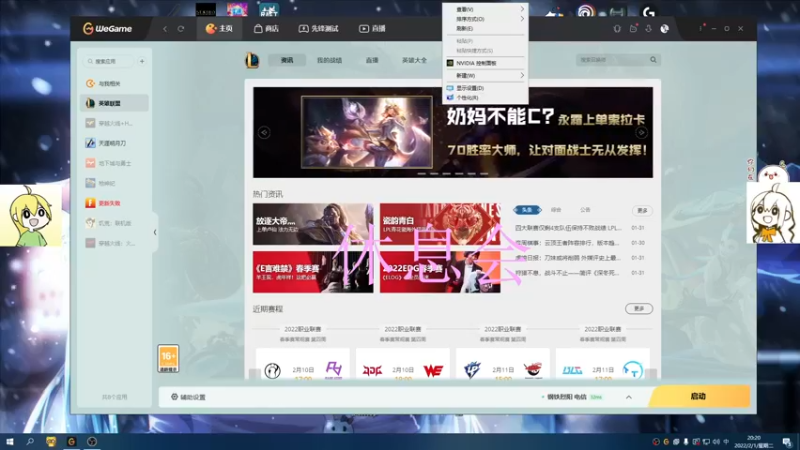Expand 排序方式(O) in context menu
This screenshot has height=450, width=800.
pos(485,19)
